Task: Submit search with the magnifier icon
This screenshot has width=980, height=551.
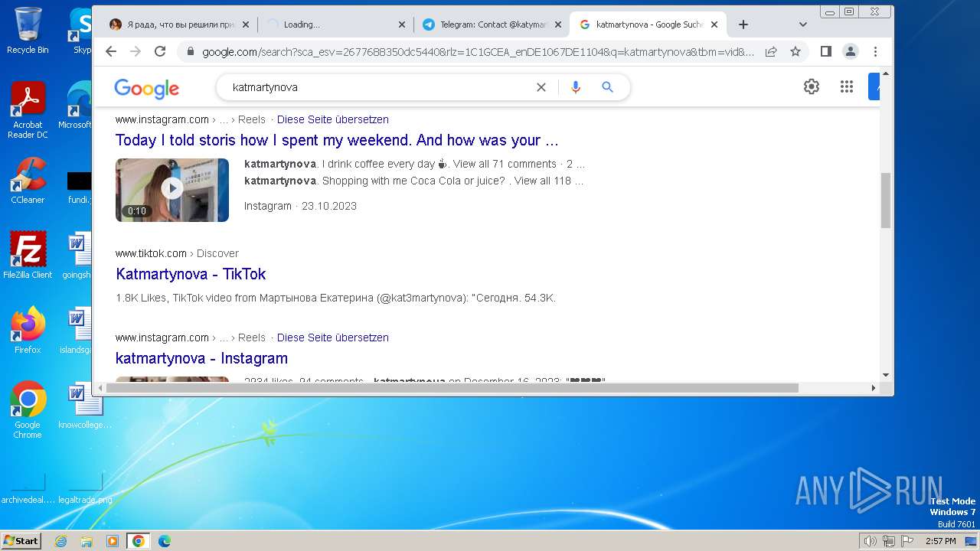Action: [x=608, y=87]
